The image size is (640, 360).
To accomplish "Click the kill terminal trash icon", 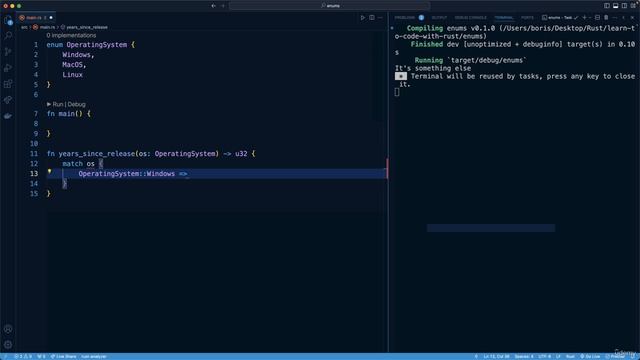I will [x=606, y=18].
